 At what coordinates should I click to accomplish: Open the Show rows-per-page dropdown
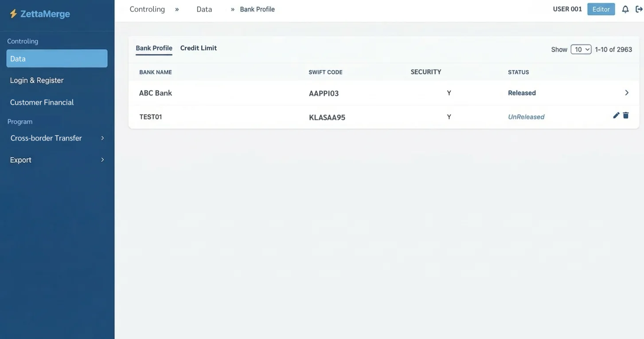coord(581,49)
